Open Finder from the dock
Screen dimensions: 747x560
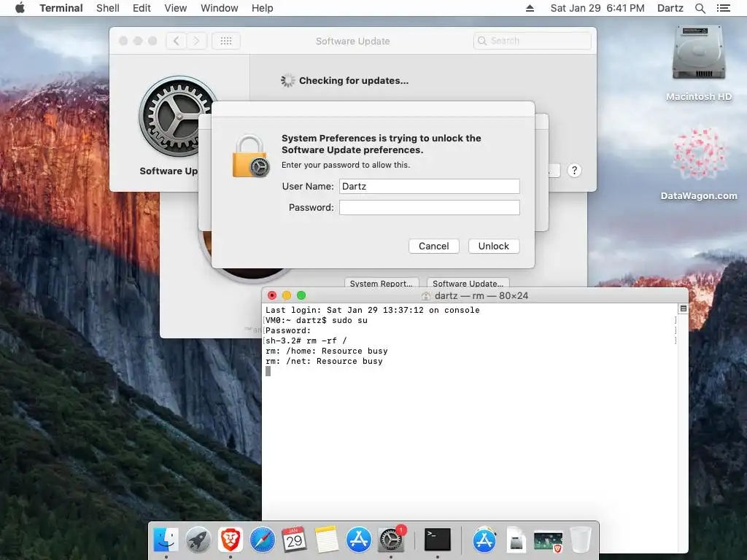click(x=166, y=540)
